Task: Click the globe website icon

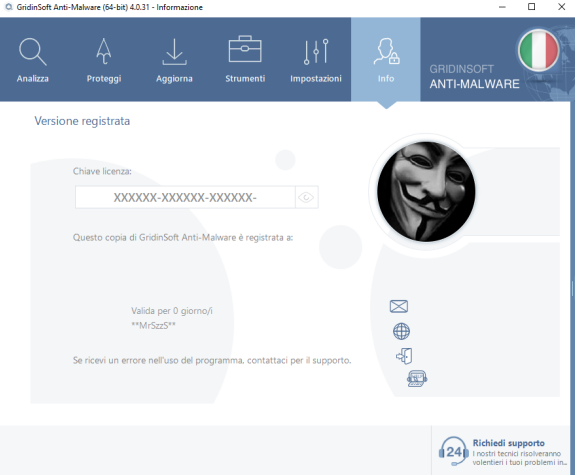Action: pos(402,331)
